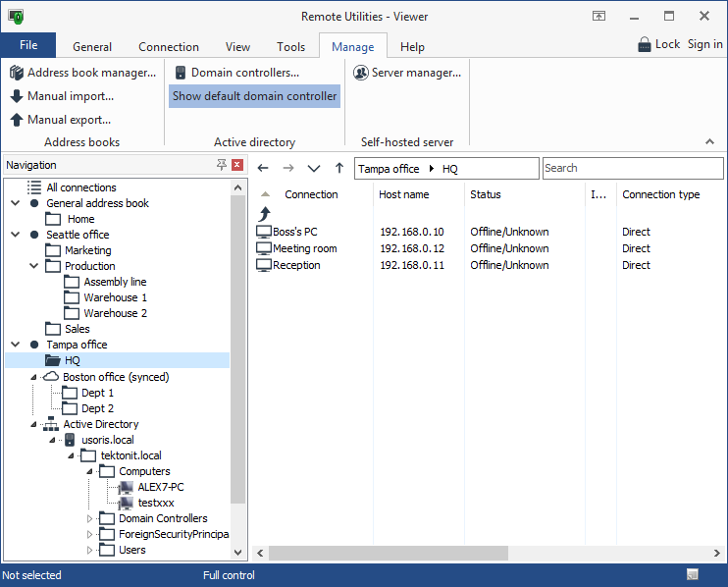
Task: Open the Server manager
Action: [x=407, y=73]
